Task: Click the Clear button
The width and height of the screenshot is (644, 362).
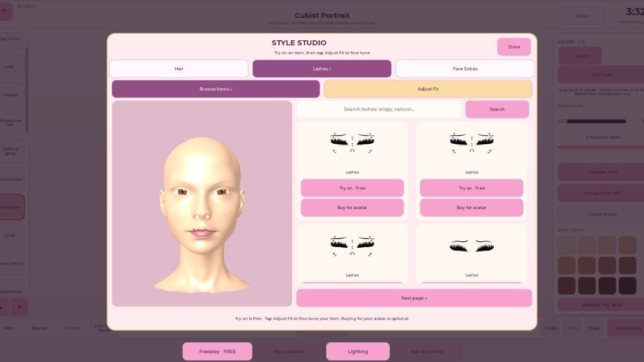Action: tap(594, 328)
